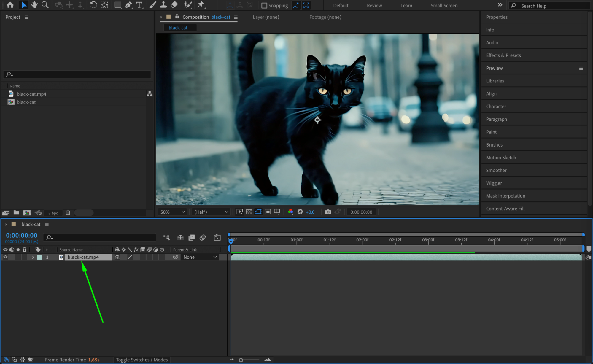Toggle the transparency grid in viewer

click(249, 212)
